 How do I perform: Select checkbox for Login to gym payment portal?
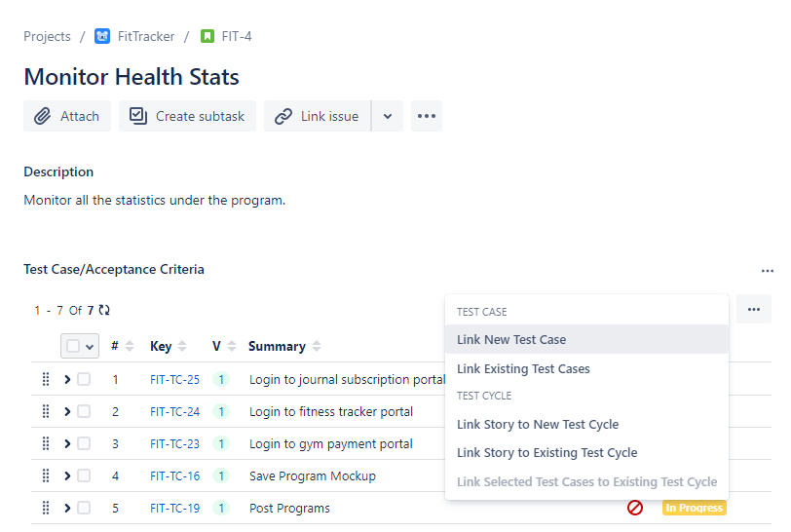[84, 443]
